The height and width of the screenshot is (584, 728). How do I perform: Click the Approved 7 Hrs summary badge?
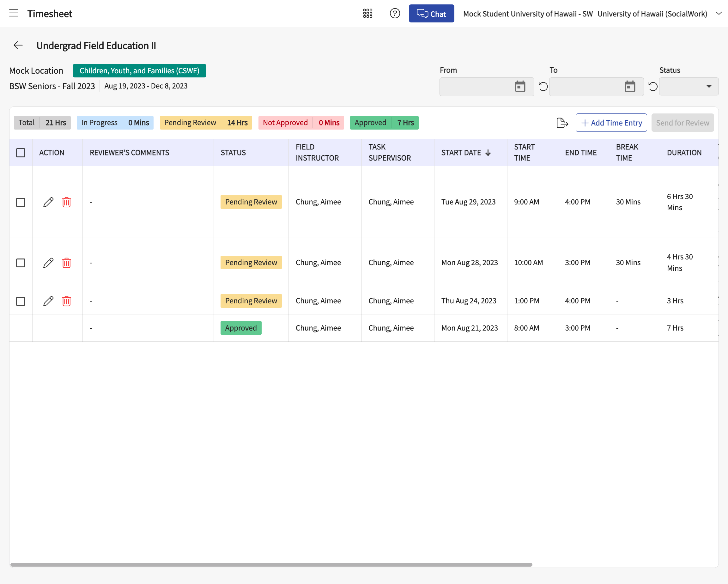(384, 123)
